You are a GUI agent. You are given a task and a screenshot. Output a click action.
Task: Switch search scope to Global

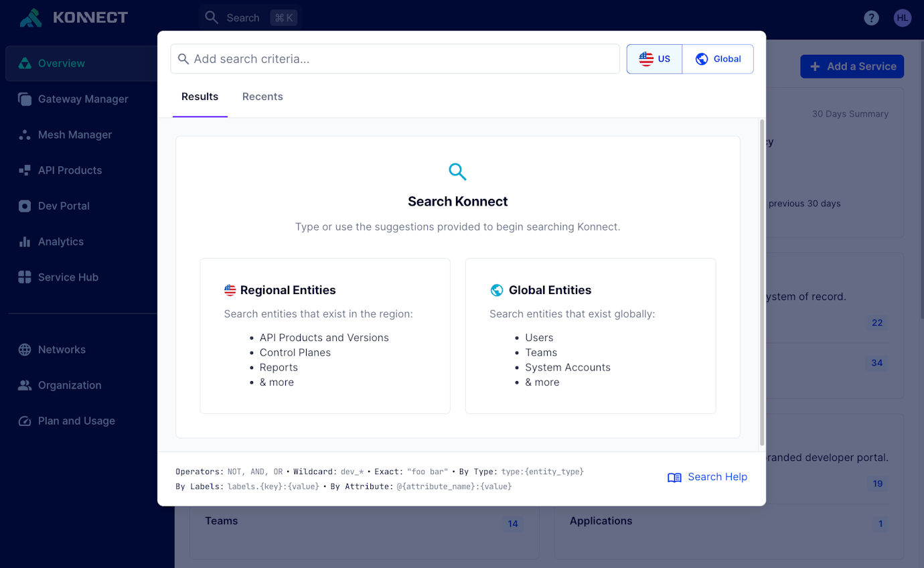(x=718, y=58)
